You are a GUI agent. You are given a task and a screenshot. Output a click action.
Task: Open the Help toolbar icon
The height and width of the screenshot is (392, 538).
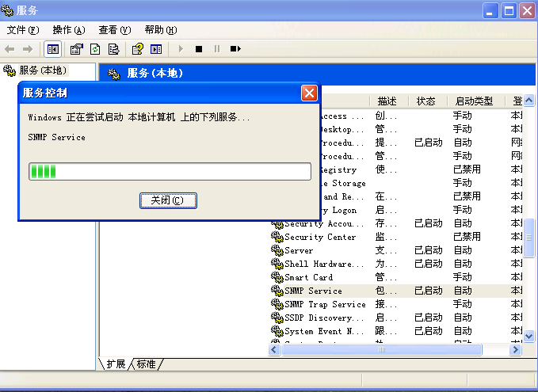point(138,49)
